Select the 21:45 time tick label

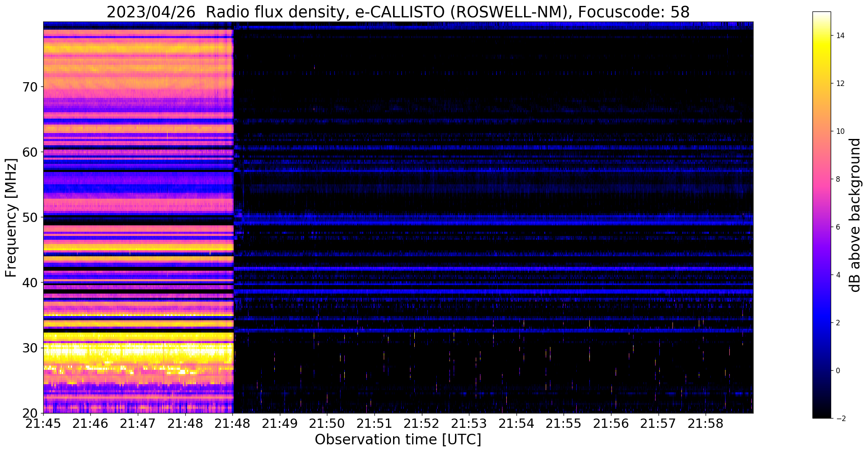click(44, 423)
